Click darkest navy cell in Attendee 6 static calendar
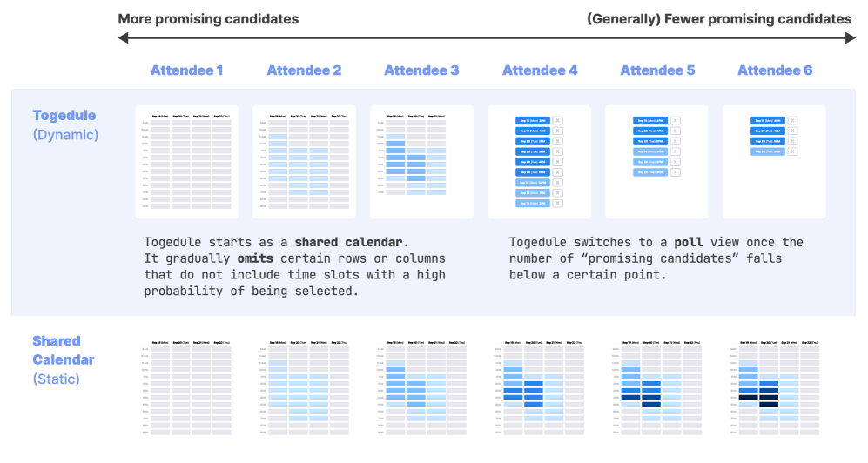This screenshot has height=463, width=868. (748, 398)
